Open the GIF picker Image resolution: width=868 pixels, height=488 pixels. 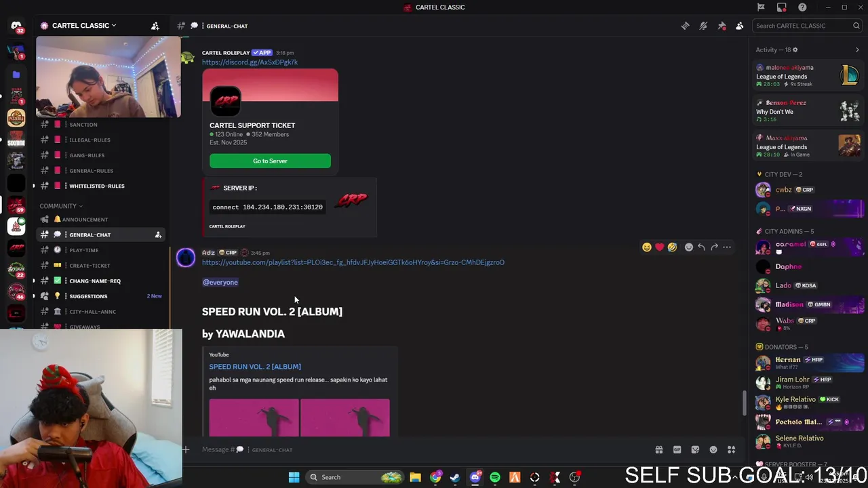677,449
